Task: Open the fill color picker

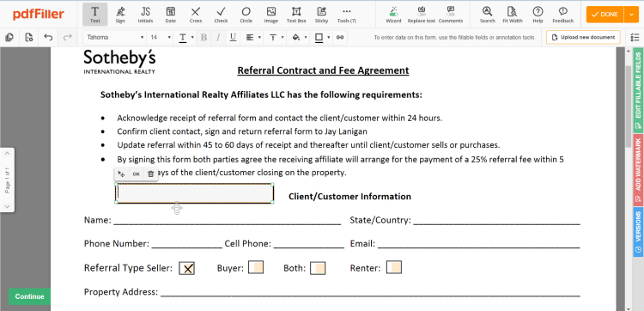Action: point(299,38)
